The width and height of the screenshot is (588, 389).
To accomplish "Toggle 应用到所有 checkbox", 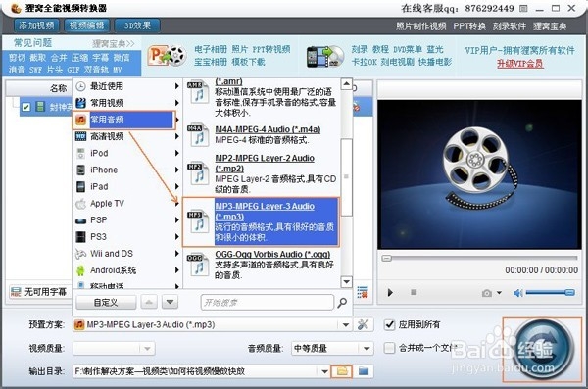I will tap(390, 325).
